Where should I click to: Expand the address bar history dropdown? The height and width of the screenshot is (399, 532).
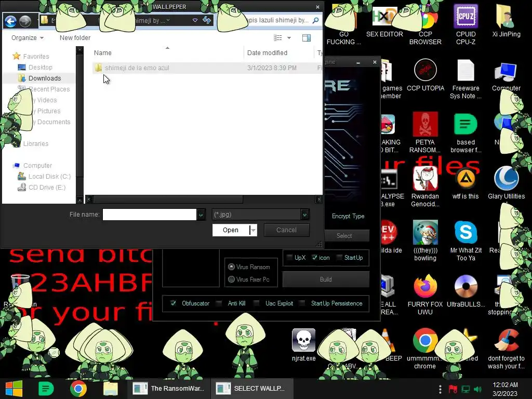click(x=195, y=20)
